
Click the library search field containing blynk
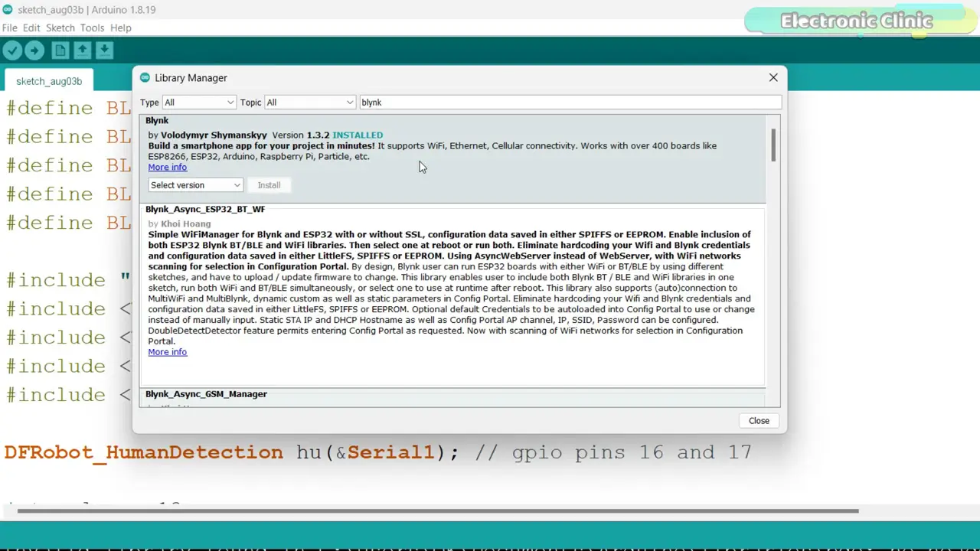[570, 103]
